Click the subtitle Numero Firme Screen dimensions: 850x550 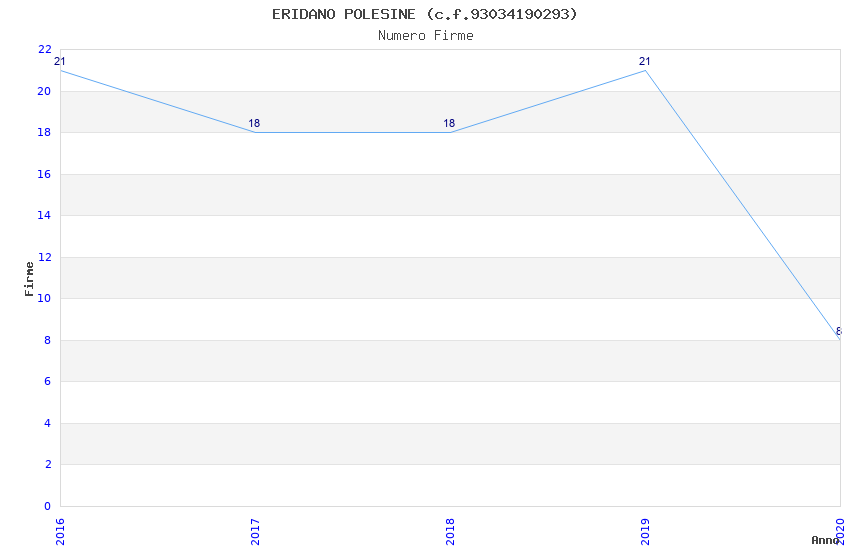pyautogui.click(x=426, y=36)
